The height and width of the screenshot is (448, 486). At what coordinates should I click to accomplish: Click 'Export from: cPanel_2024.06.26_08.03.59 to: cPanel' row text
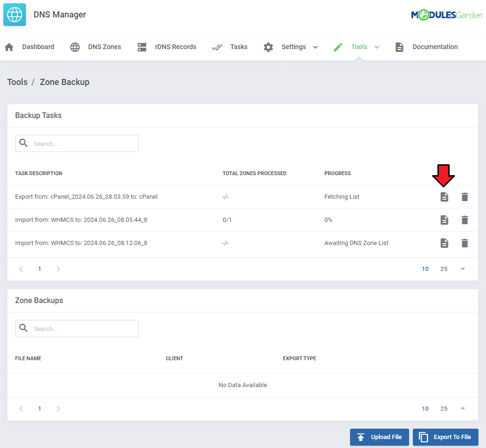click(86, 197)
